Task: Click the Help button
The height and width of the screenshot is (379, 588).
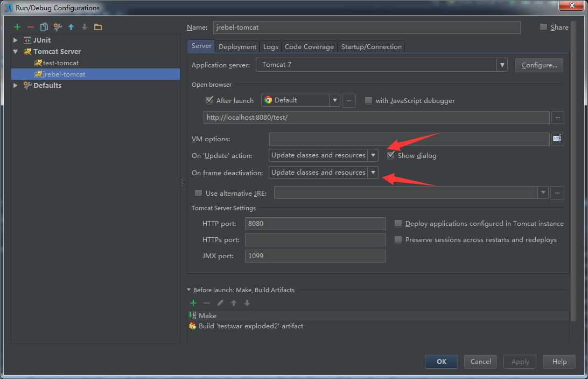Action: click(559, 361)
